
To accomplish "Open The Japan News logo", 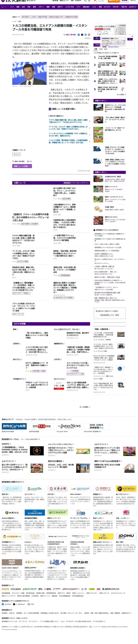I will point(69,426).
